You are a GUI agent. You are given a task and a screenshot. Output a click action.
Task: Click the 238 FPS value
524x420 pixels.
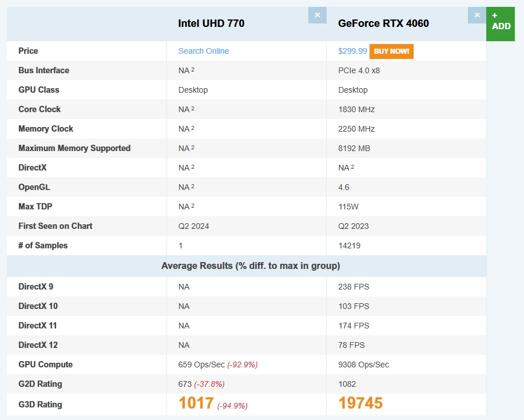pos(354,287)
